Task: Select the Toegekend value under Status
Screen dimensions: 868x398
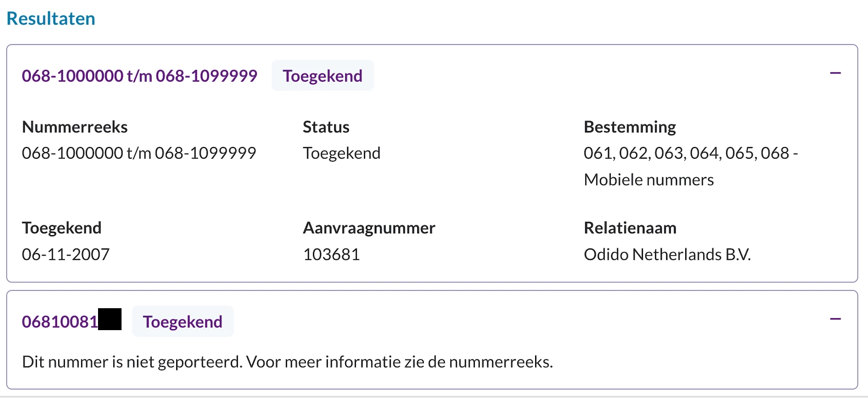Action: click(x=342, y=153)
